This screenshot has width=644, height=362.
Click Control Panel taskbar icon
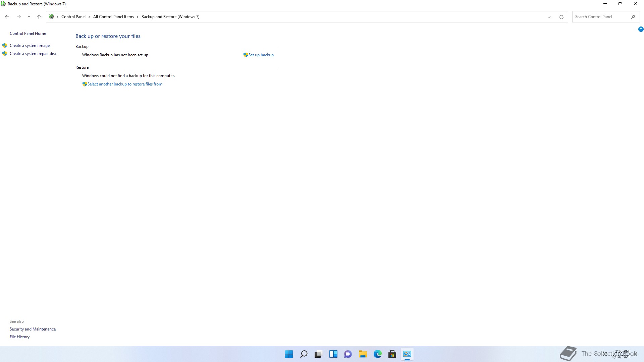(x=407, y=354)
